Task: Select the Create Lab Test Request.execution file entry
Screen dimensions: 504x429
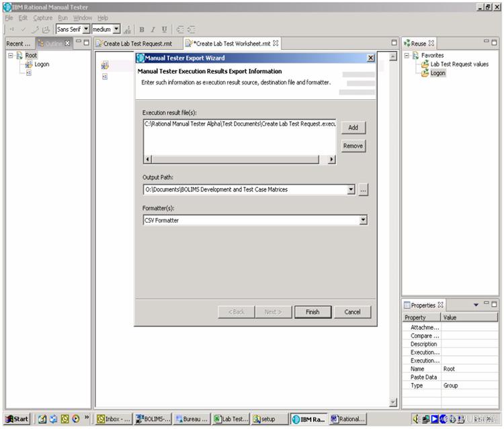Action: click(240, 124)
